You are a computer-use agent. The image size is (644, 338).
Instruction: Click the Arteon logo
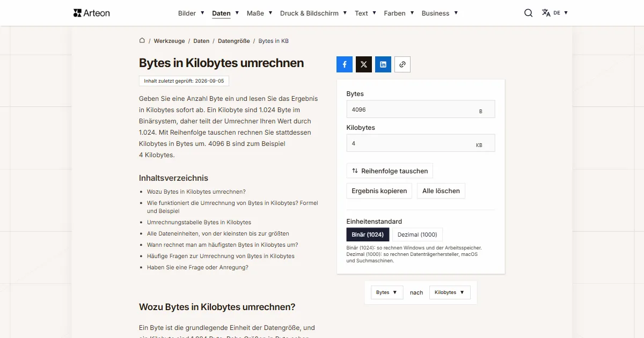(91, 13)
